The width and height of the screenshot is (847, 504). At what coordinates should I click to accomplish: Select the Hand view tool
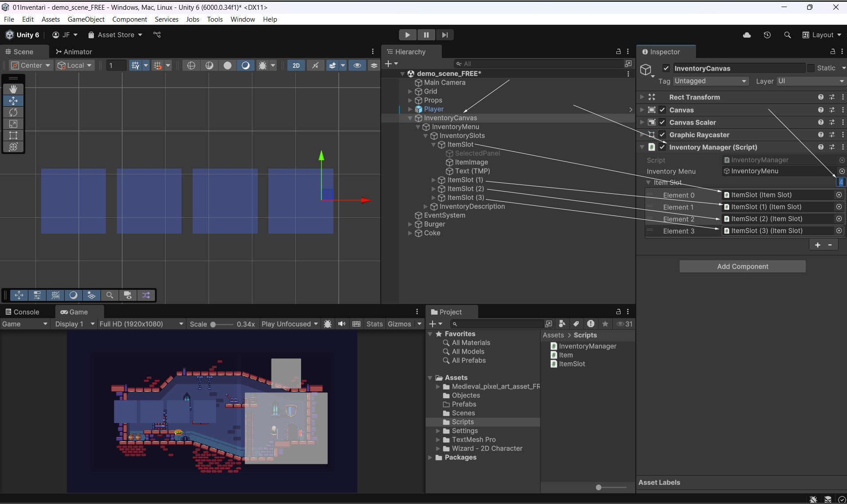(13, 89)
